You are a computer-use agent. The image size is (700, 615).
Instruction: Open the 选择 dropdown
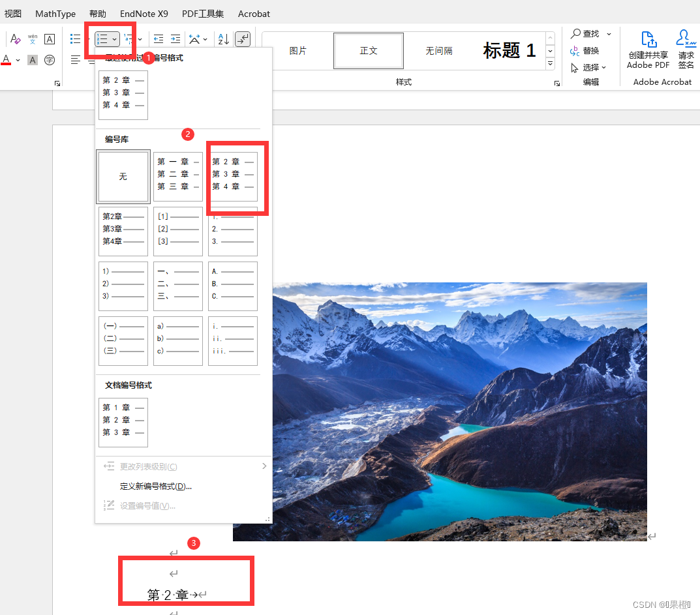(588, 67)
